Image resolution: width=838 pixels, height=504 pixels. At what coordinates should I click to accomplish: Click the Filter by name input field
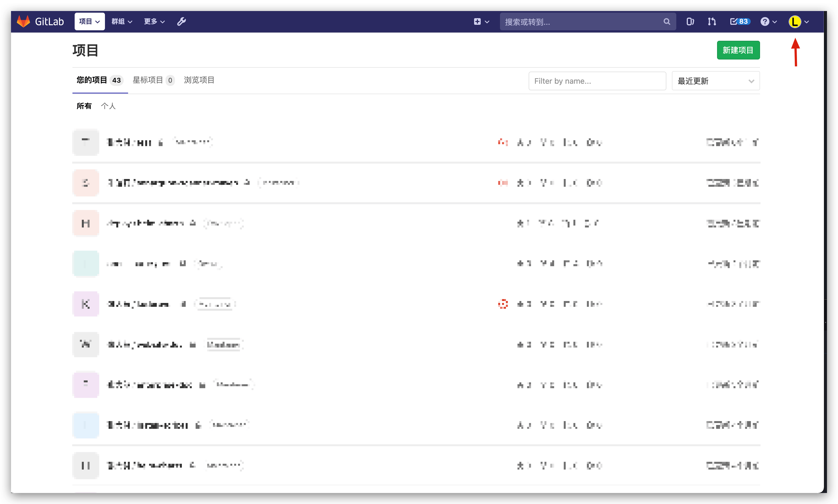click(x=597, y=81)
